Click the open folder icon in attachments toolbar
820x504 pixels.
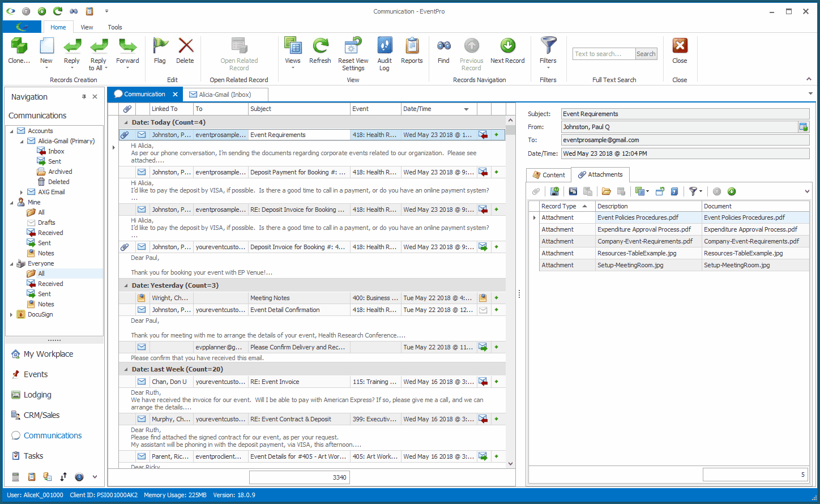tap(606, 191)
